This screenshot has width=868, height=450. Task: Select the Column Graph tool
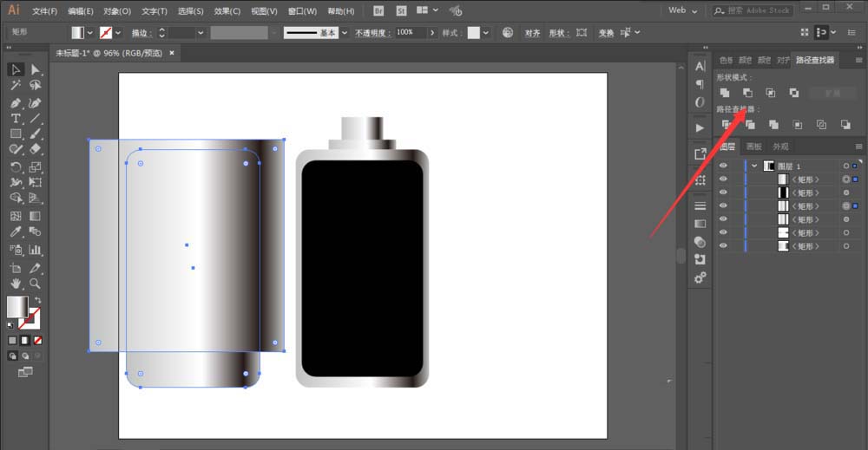pyautogui.click(x=36, y=250)
